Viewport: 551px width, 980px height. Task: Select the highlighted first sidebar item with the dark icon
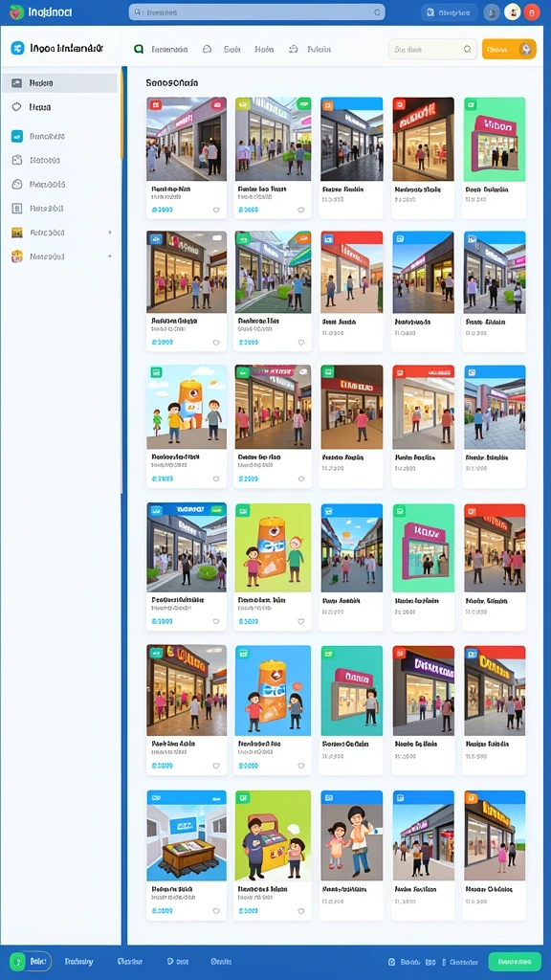click(59, 82)
